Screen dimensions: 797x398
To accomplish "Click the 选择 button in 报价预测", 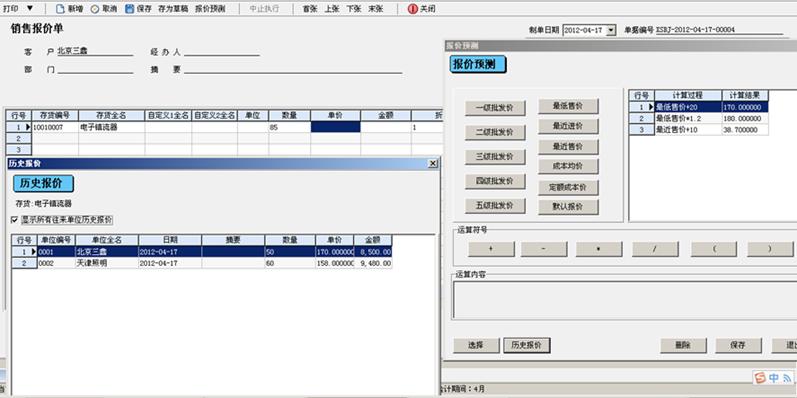I will pos(476,345).
